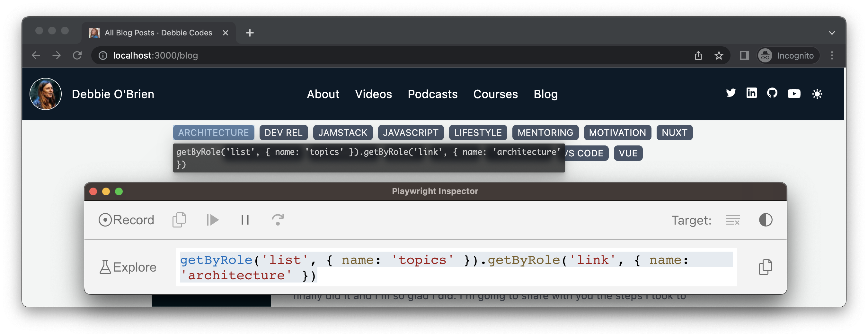Visit the LinkedIn profile icon
This screenshot has width=868, height=334.
(x=752, y=93)
